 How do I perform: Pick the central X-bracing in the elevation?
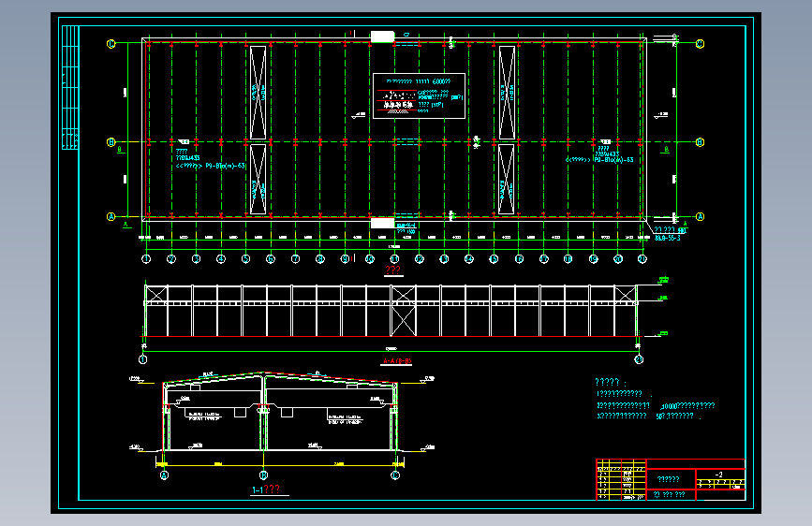click(x=404, y=311)
